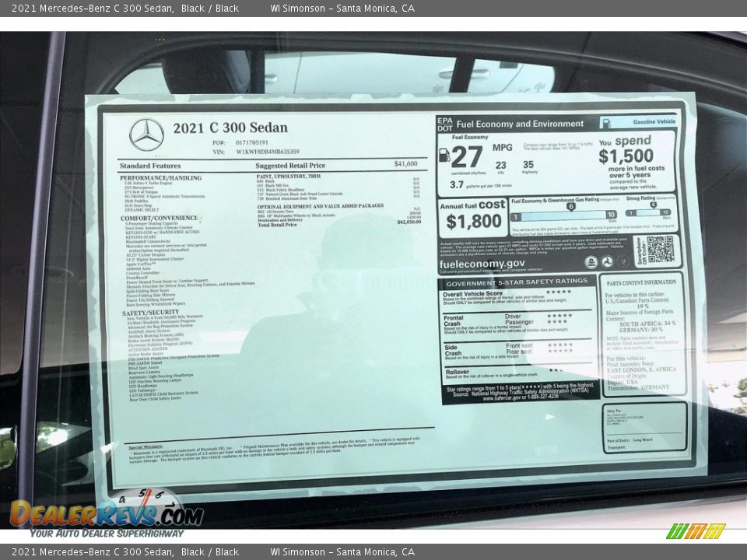Click the Smog Rating scale

(x=648, y=212)
